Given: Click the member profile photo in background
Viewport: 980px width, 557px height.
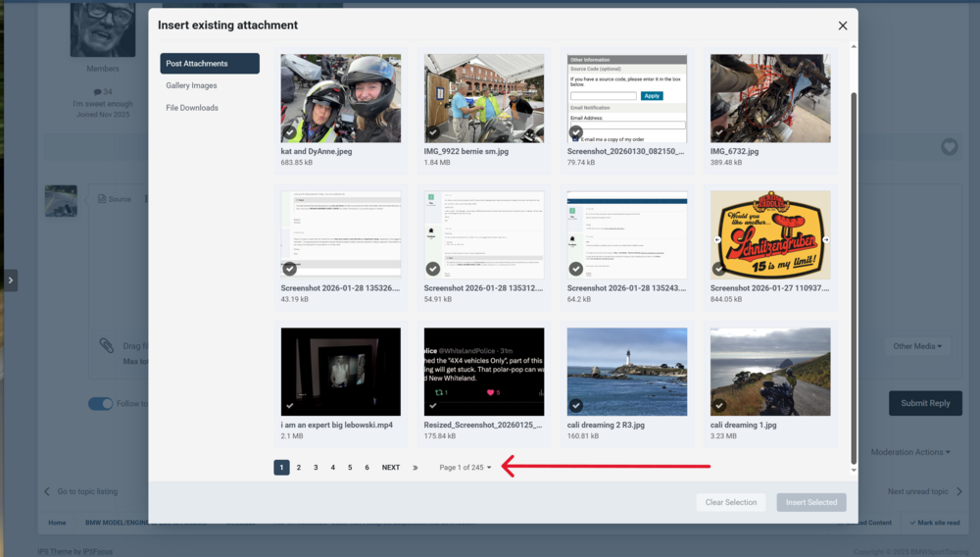Looking at the screenshot, I should click(x=103, y=28).
